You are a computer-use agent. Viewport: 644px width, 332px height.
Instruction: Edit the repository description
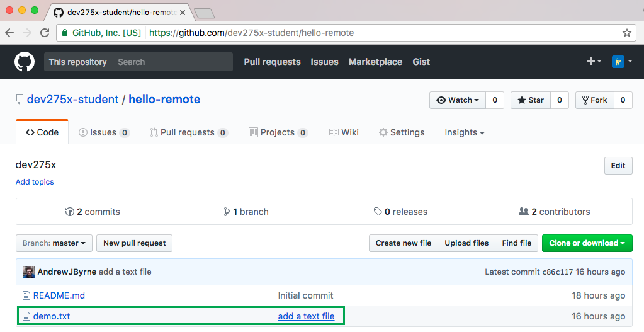[x=618, y=166]
